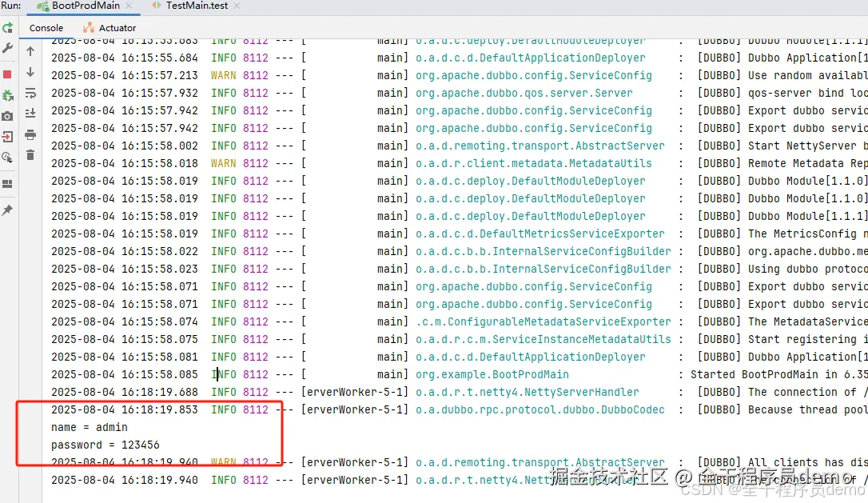Click the timestamp 2025-08-04 16:18:19.853
This screenshot has height=503, width=868.
(125, 410)
